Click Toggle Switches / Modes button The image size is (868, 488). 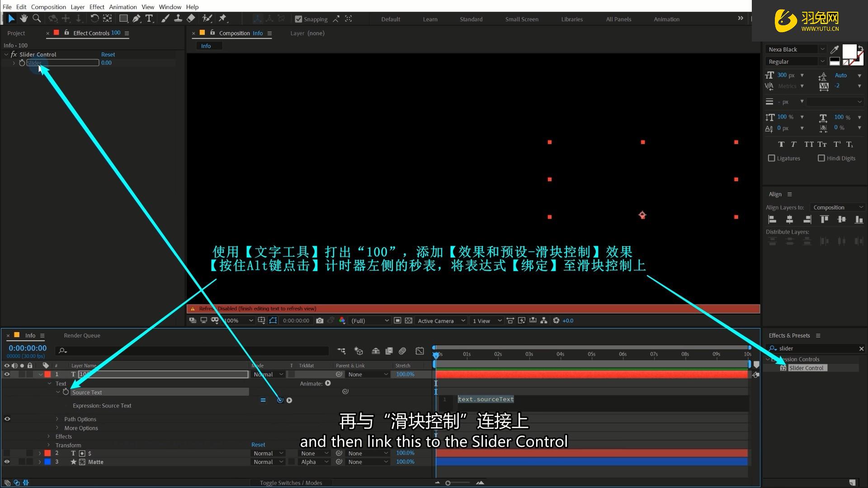291,483
